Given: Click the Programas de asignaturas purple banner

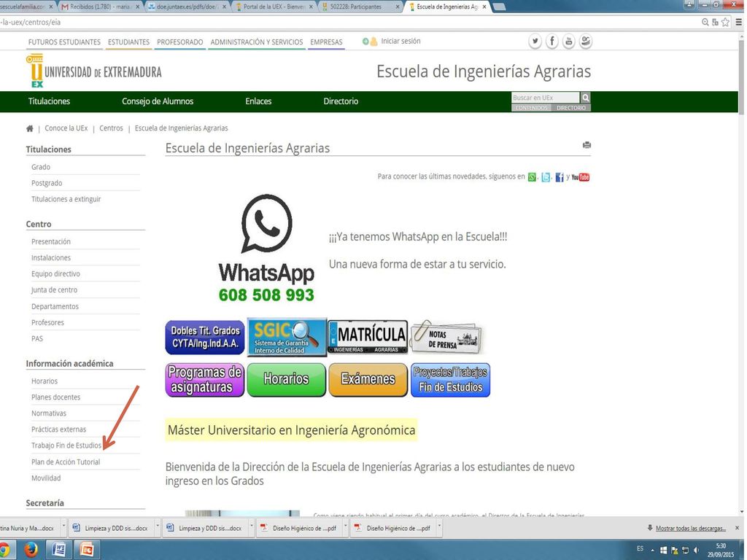Looking at the screenshot, I should [x=205, y=380].
